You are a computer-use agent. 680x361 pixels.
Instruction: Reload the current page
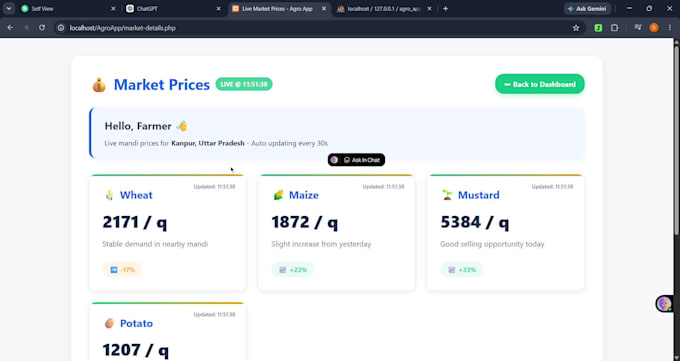coord(42,28)
